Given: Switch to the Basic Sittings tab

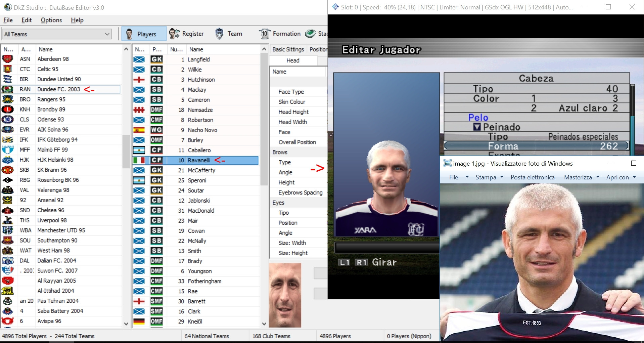Looking at the screenshot, I should 288,49.
